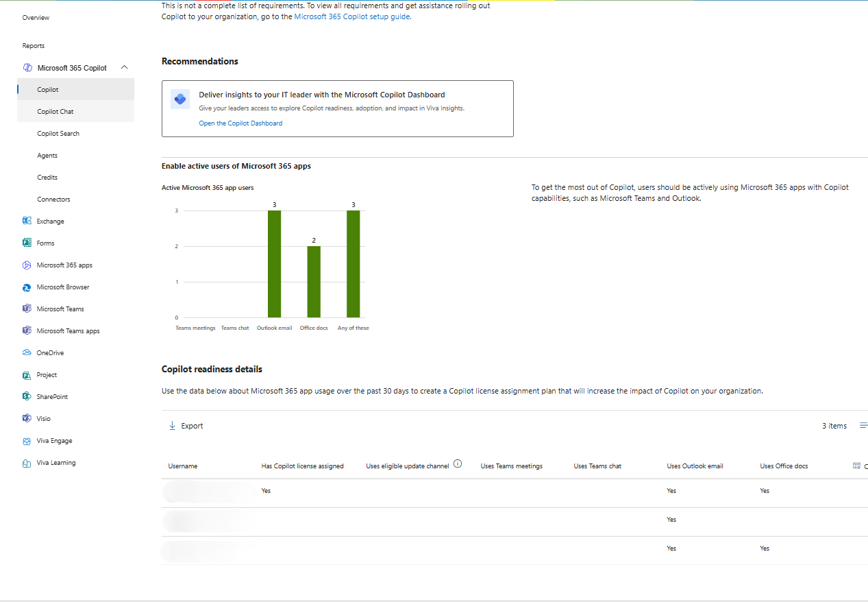Open the Exchange report icon in sidebar
868x602 pixels.
27,221
